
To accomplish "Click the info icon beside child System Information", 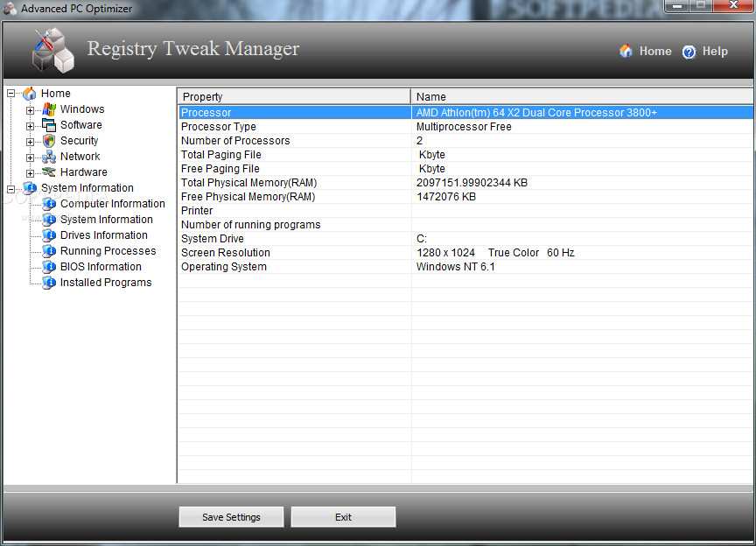I will (x=49, y=220).
